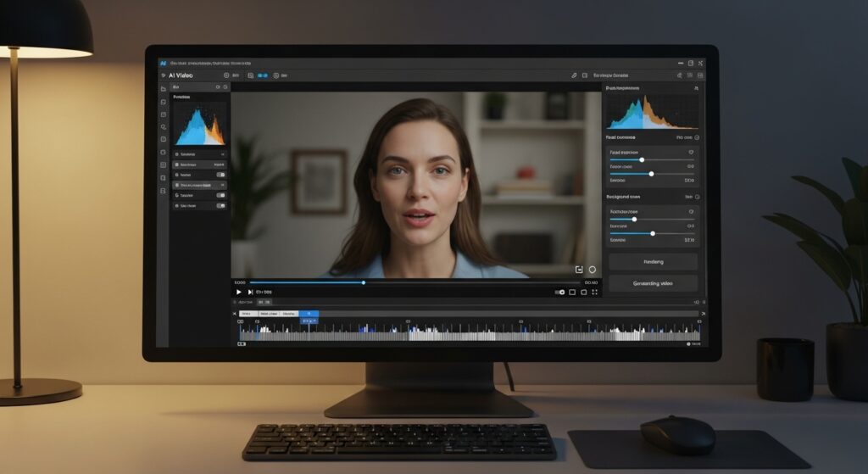Click the right panel's upper histogram graph

(x=652, y=112)
